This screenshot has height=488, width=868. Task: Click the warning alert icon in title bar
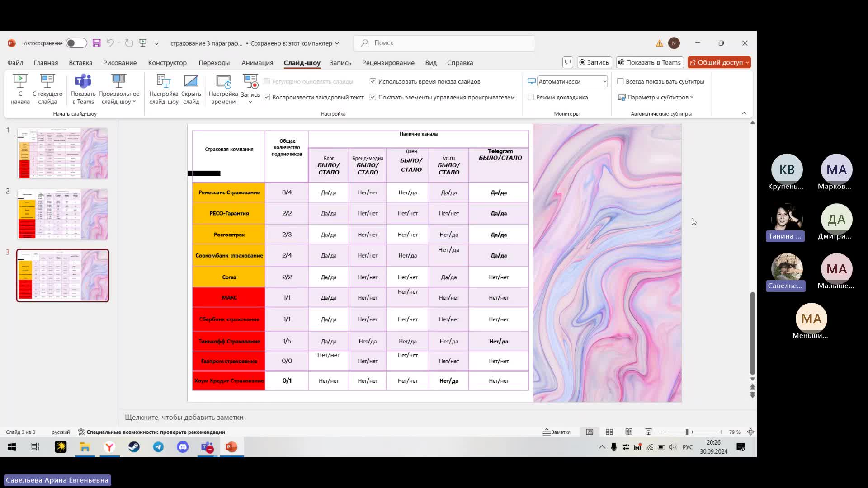tap(660, 43)
